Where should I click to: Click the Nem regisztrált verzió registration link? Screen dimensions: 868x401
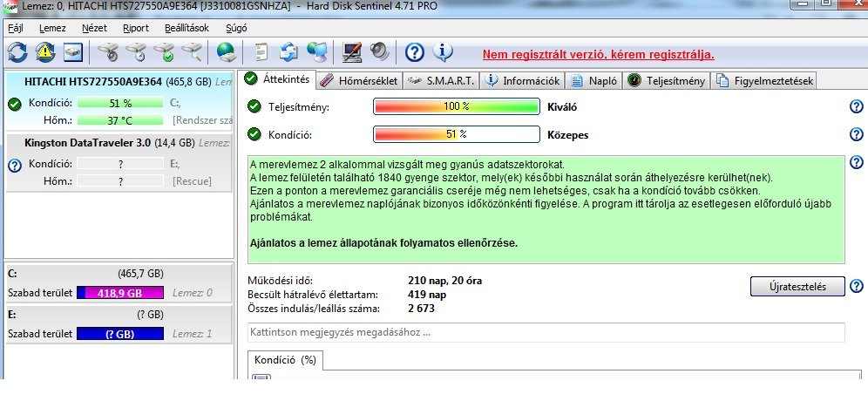click(x=599, y=54)
